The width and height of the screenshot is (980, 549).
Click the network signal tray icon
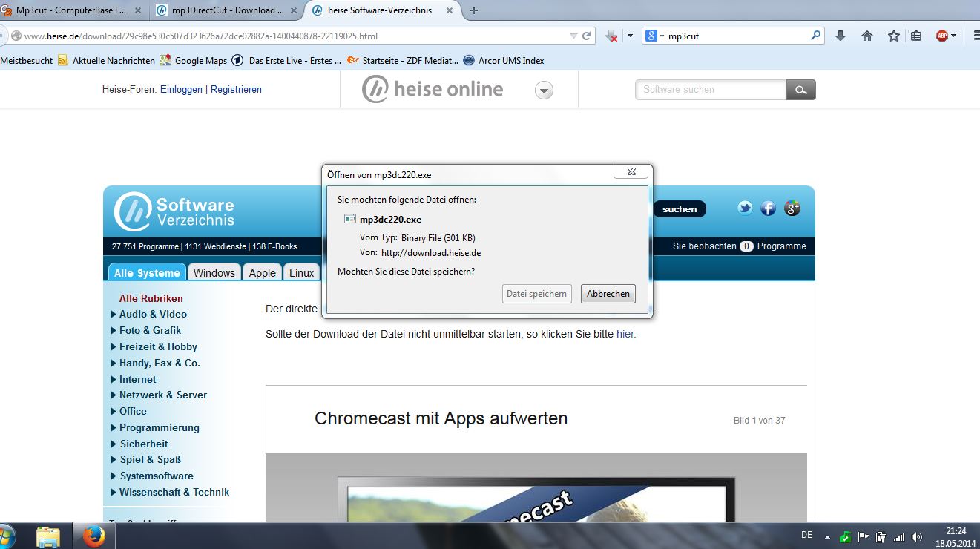[x=899, y=536]
